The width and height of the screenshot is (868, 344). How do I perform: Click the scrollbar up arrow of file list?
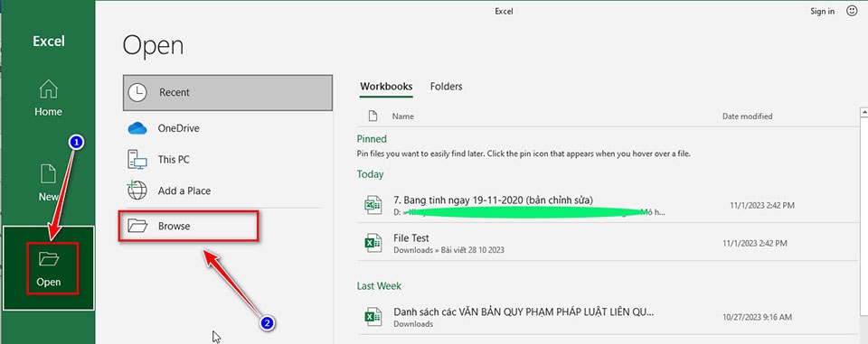pos(863,113)
